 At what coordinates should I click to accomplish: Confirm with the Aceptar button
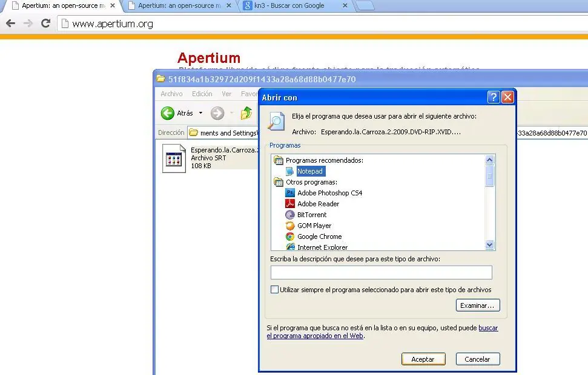coord(423,359)
